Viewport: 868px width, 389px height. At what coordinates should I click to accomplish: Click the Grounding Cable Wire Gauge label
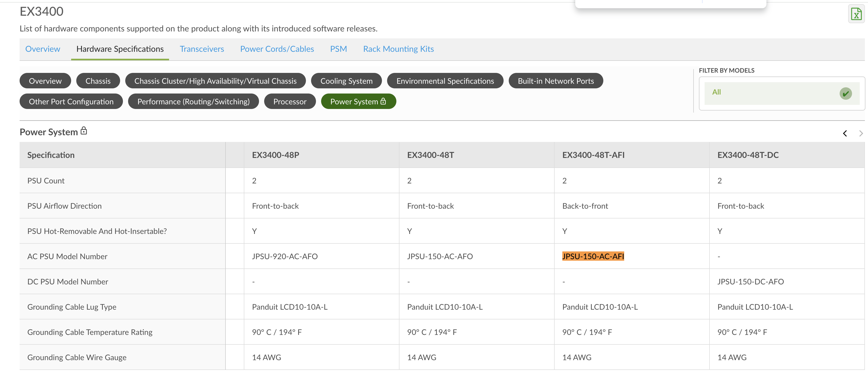tap(77, 357)
